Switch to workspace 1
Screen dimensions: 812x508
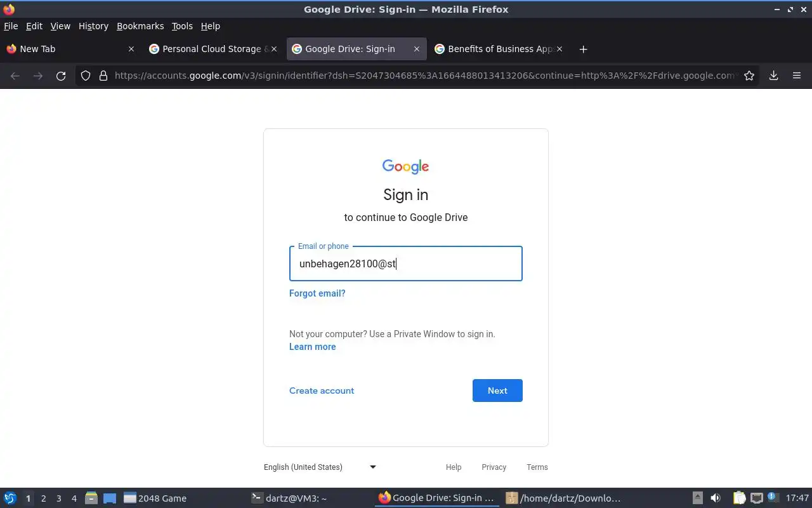(28, 498)
